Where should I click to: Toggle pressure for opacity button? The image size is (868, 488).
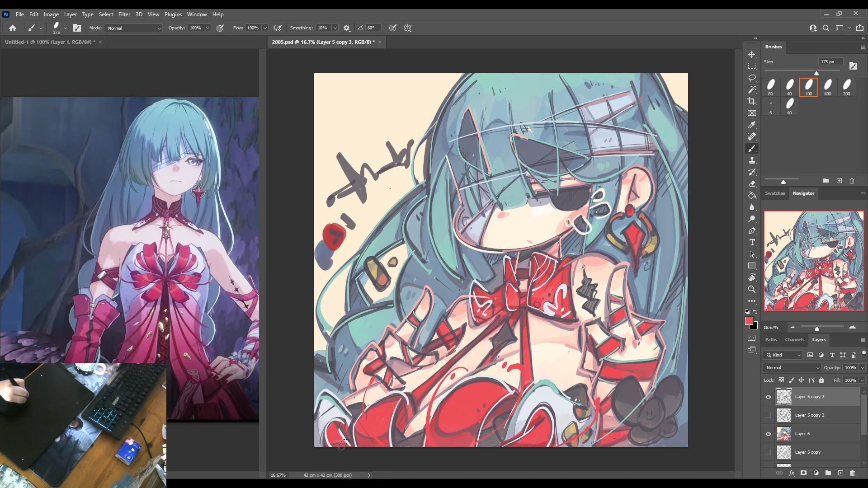220,28
